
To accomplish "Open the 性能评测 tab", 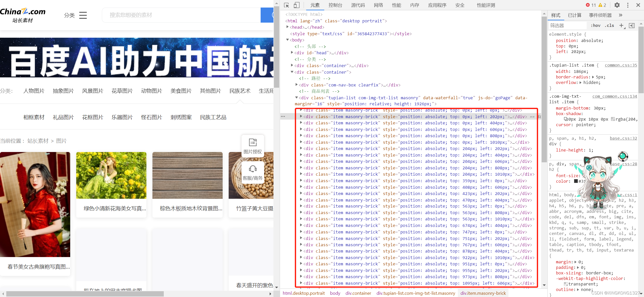I will click(x=486, y=5).
